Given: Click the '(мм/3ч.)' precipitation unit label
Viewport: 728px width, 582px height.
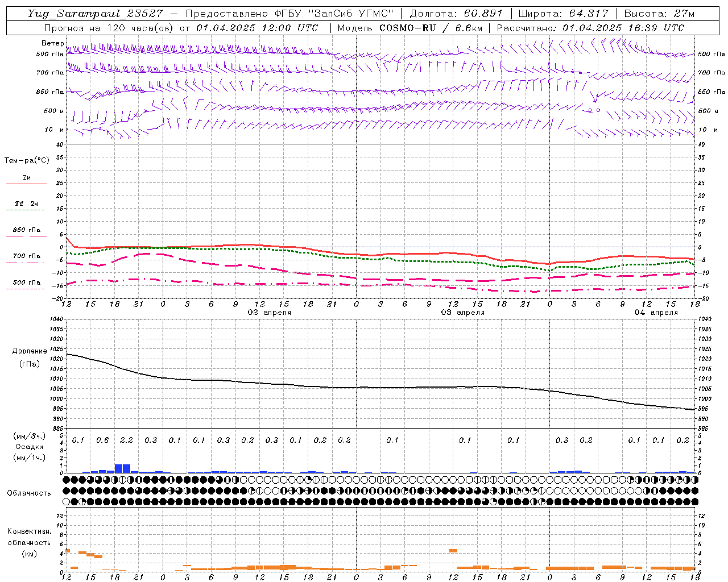Looking at the screenshot, I should click(x=30, y=436).
